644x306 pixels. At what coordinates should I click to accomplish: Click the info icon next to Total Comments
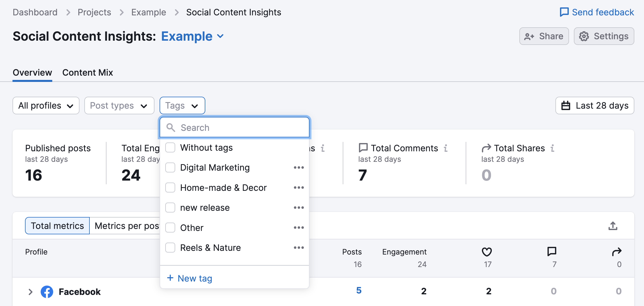coord(446,148)
